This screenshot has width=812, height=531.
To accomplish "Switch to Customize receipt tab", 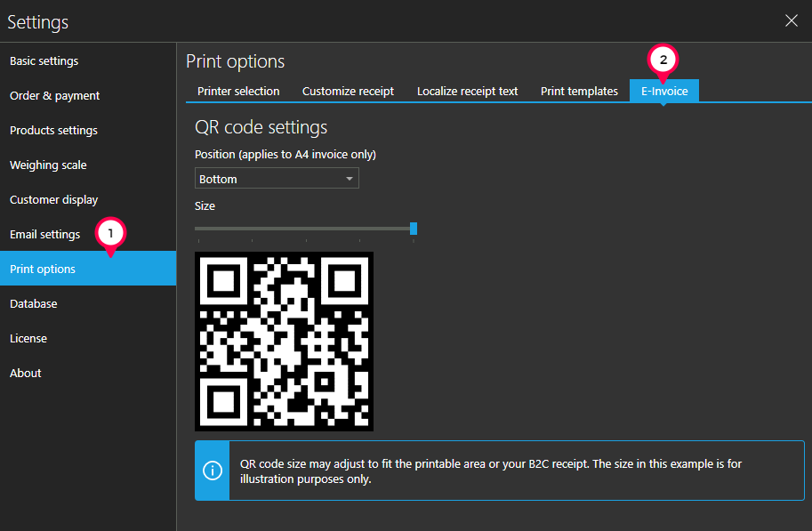I will pyautogui.click(x=348, y=91).
